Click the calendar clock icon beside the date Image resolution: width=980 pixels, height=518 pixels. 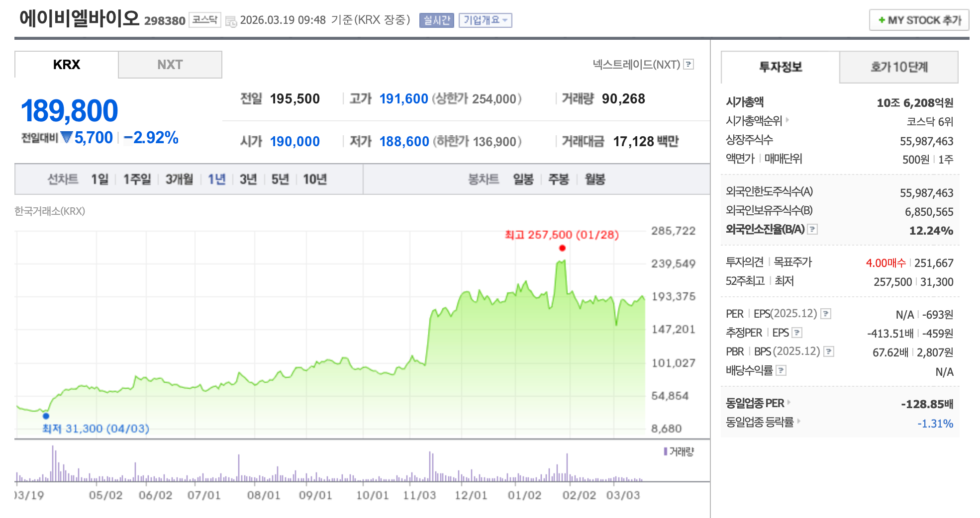coord(231,21)
